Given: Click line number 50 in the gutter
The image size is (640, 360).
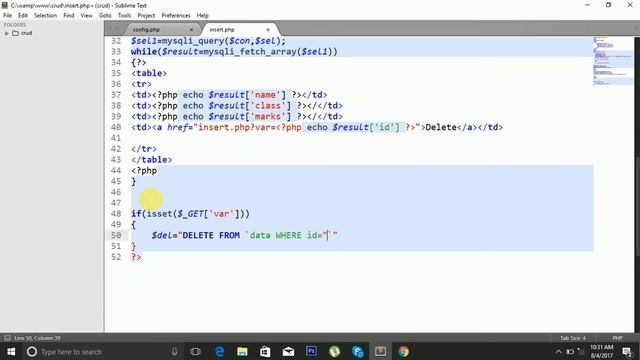Looking at the screenshot, I should click(116, 236).
